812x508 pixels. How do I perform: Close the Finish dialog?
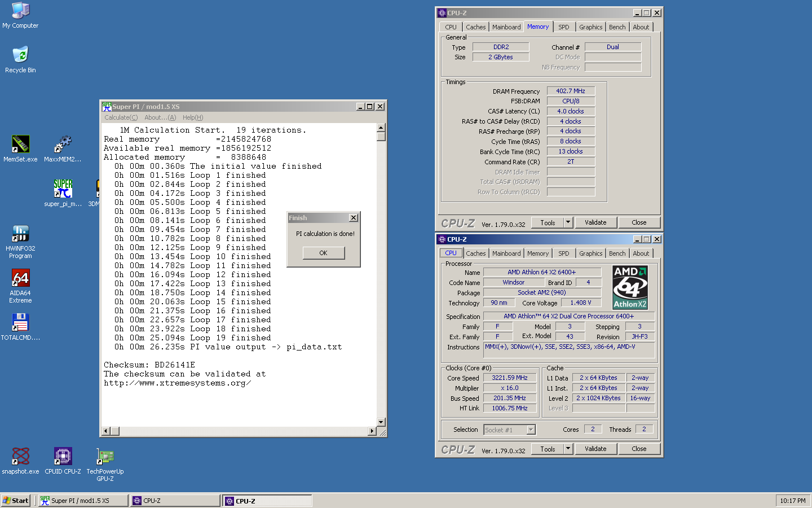tap(354, 218)
